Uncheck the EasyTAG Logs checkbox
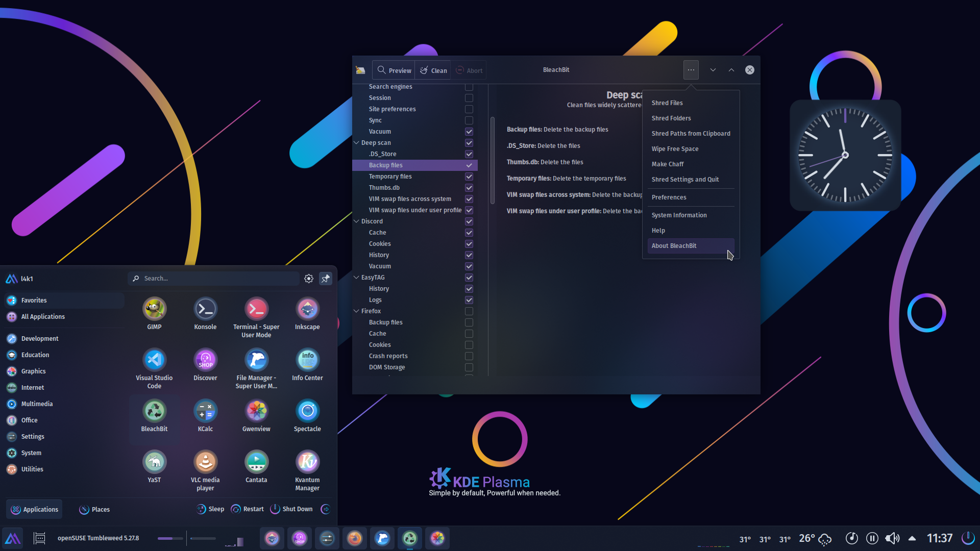This screenshot has height=551, width=980. click(469, 300)
